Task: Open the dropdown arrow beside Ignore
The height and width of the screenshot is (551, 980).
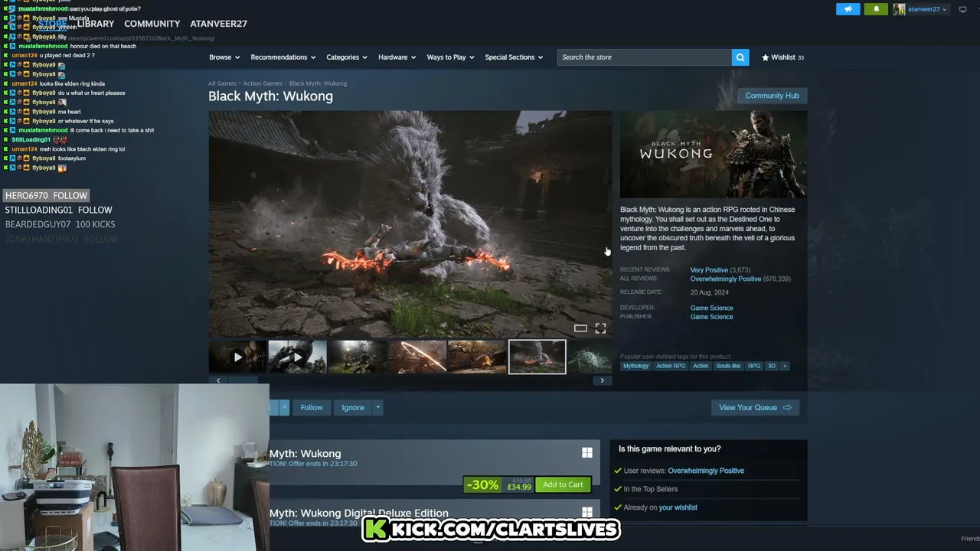Action: (377, 407)
